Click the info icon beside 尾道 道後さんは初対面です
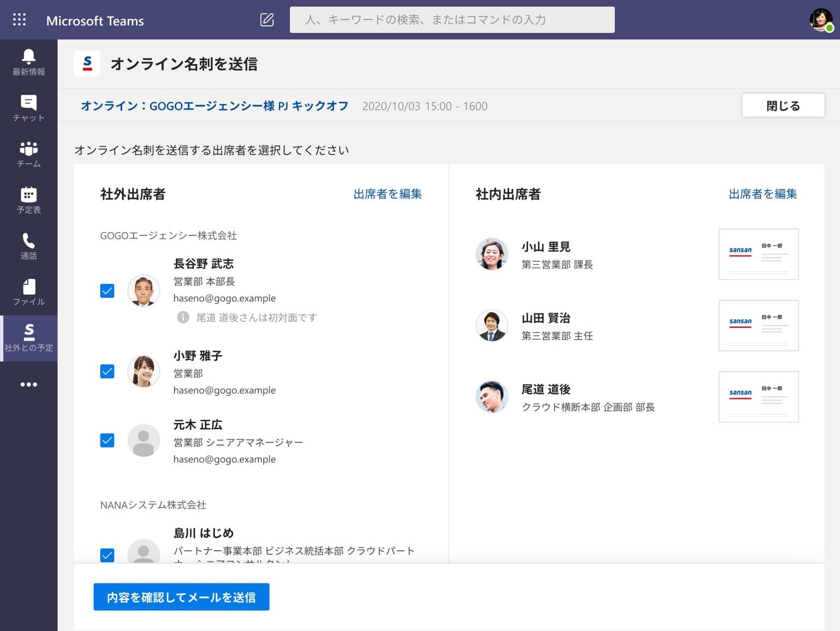The width and height of the screenshot is (840, 631). [183, 317]
